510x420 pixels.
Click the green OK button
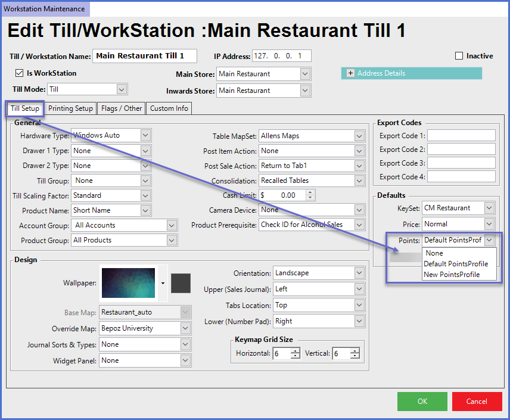pos(422,402)
